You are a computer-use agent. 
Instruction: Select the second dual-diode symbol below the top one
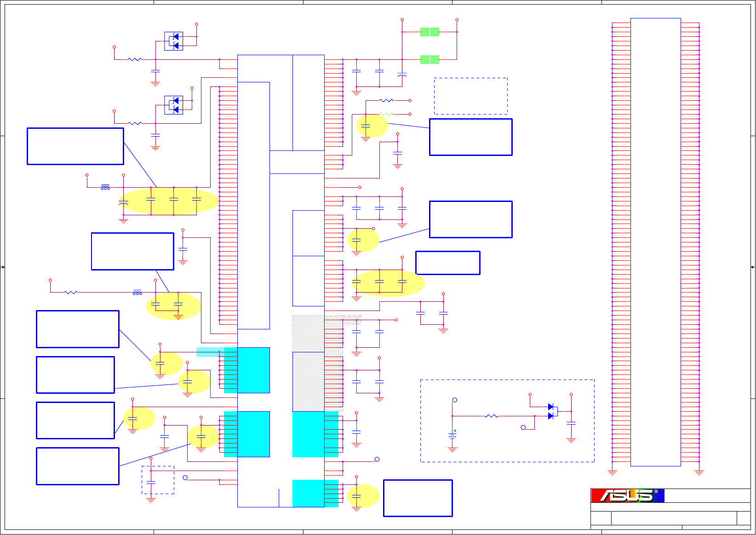point(174,105)
